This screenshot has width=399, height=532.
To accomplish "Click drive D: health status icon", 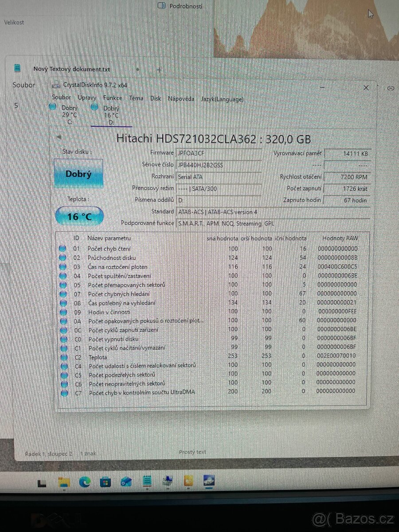I will pyautogui.click(x=94, y=106).
